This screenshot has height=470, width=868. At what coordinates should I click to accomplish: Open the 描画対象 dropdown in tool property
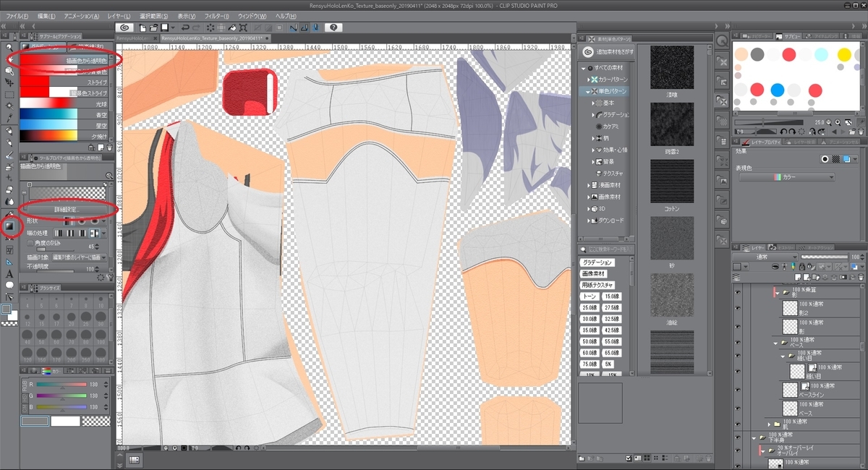point(80,257)
